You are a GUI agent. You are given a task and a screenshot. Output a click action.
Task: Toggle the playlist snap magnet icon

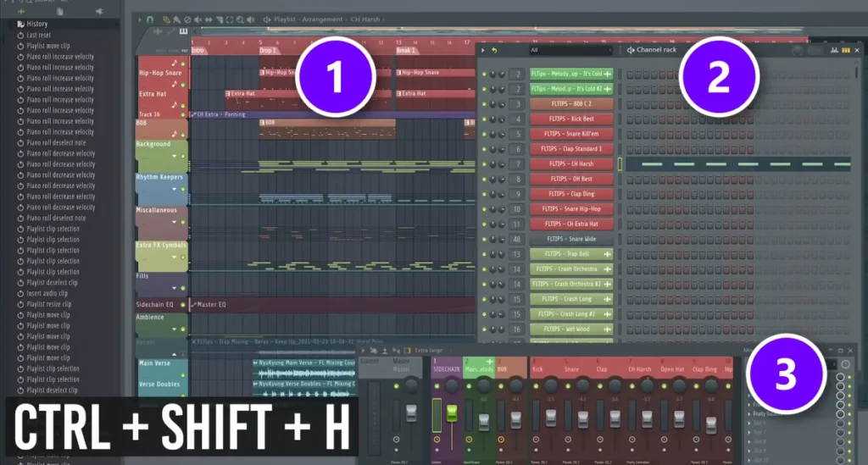149,19
